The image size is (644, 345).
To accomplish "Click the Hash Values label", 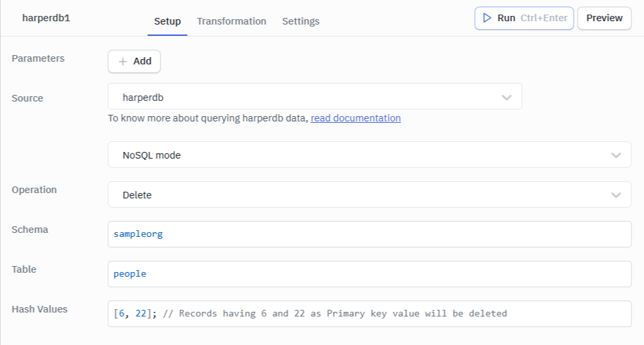I will [x=39, y=309].
